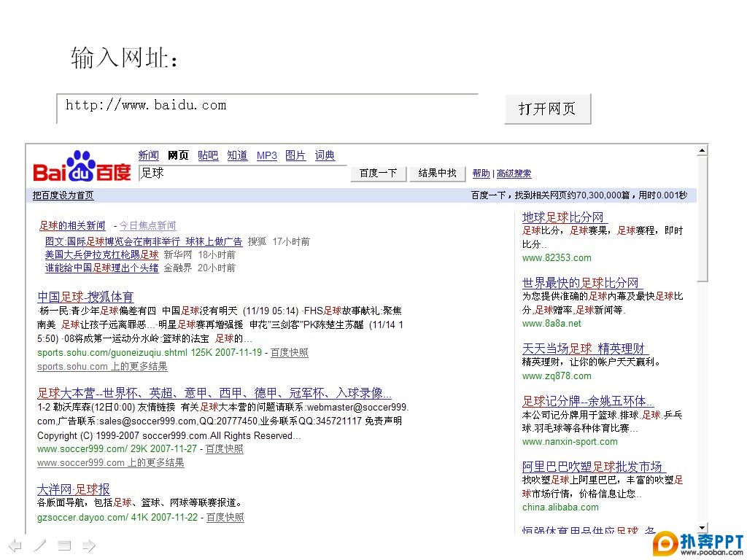Open sports.sohu.com 上的更多结果 link
This screenshot has height=560, width=747.
click(x=102, y=366)
